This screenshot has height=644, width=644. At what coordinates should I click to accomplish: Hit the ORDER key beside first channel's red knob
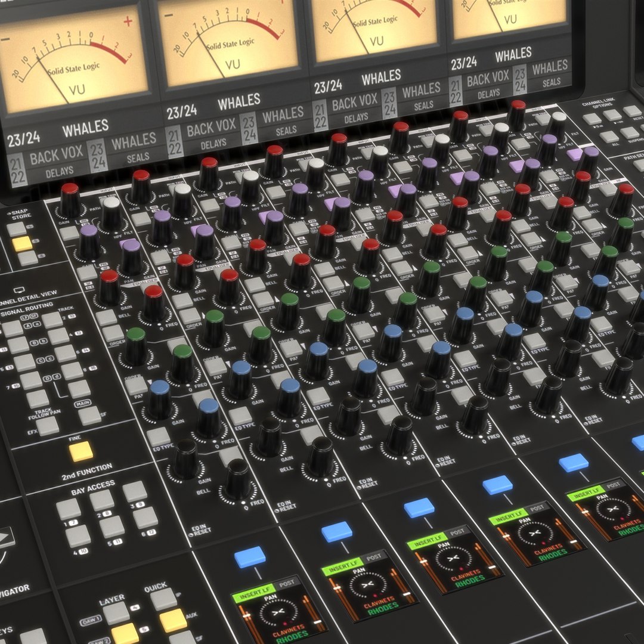[113, 333]
